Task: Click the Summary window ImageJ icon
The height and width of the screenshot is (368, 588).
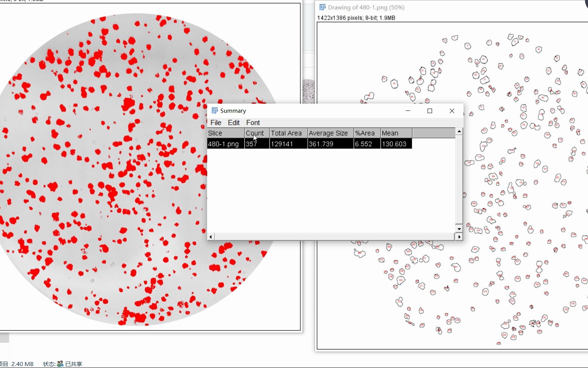Action: point(215,110)
